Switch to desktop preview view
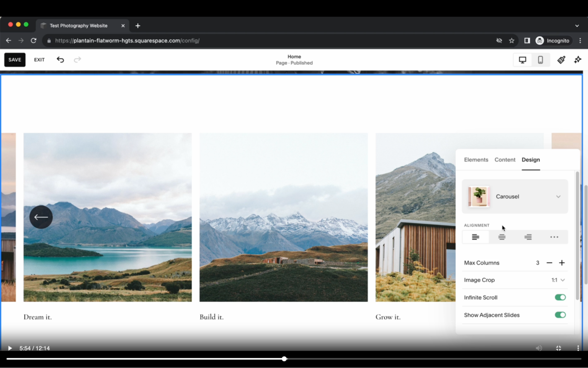The height and width of the screenshot is (368, 588). [522, 60]
